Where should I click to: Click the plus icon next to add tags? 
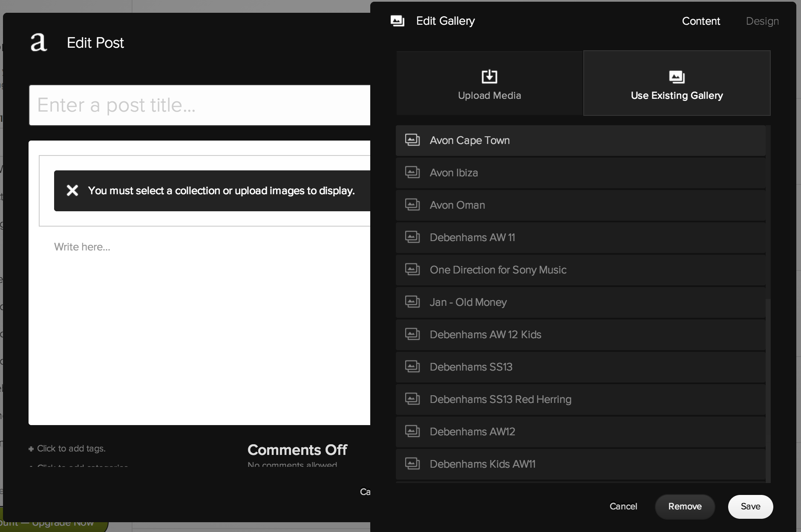click(x=31, y=449)
